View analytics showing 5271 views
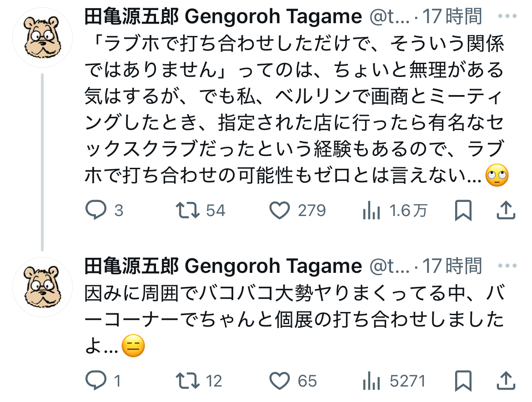This screenshot has width=532, height=402. pyautogui.click(x=371, y=381)
